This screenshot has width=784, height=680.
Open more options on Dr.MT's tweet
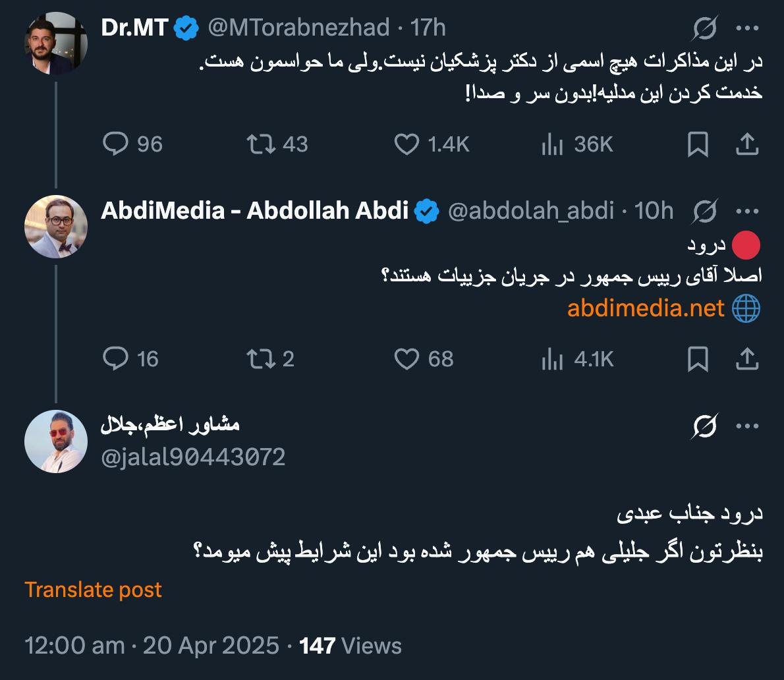point(748,29)
